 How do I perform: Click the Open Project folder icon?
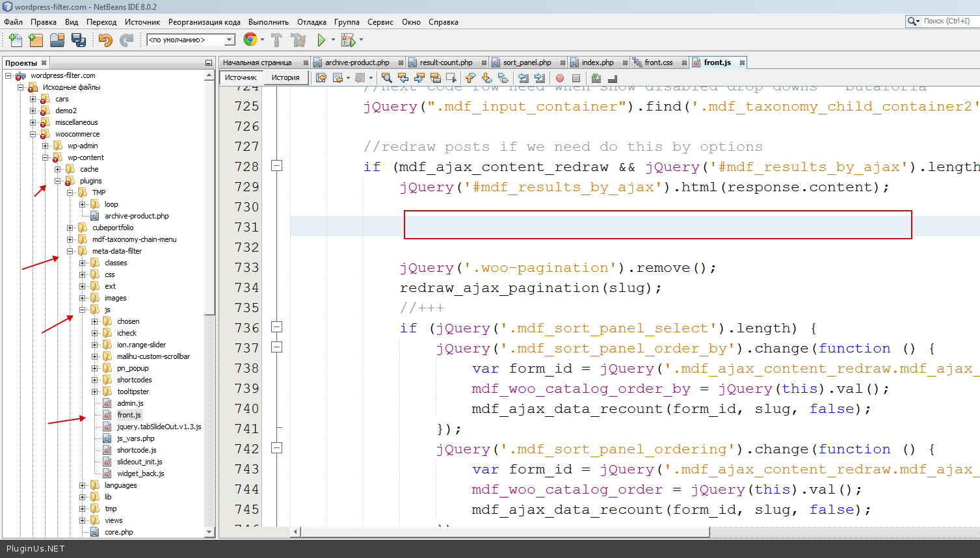57,40
